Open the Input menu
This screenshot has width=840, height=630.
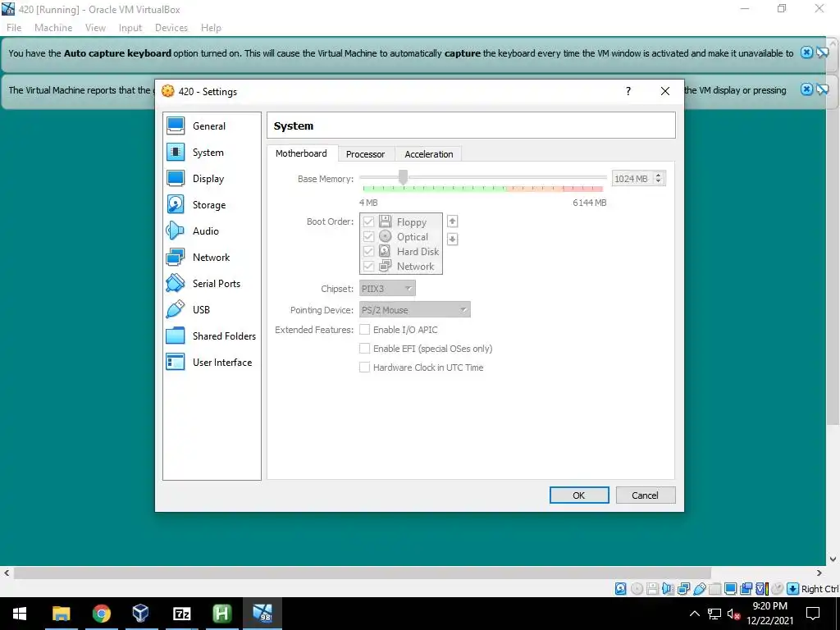tap(130, 27)
